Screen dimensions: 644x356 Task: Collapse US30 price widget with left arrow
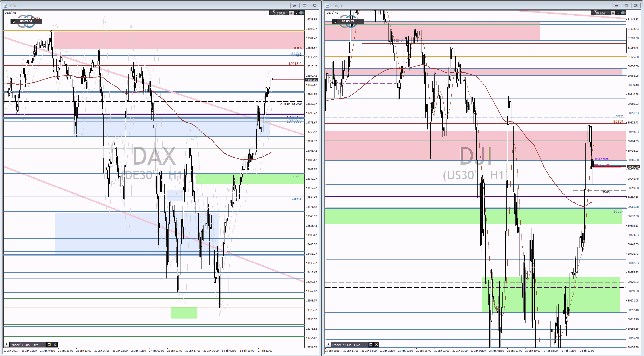(618, 13)
